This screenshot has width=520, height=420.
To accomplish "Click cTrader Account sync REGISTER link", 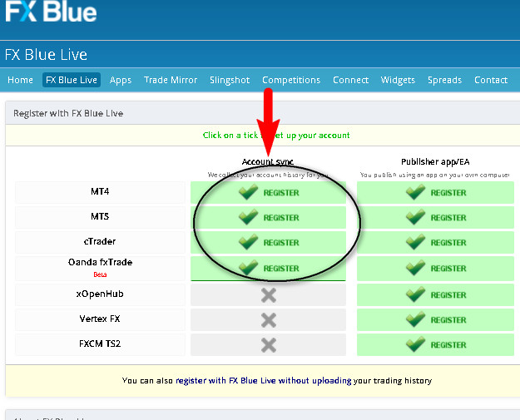I will tap(281, 243).
